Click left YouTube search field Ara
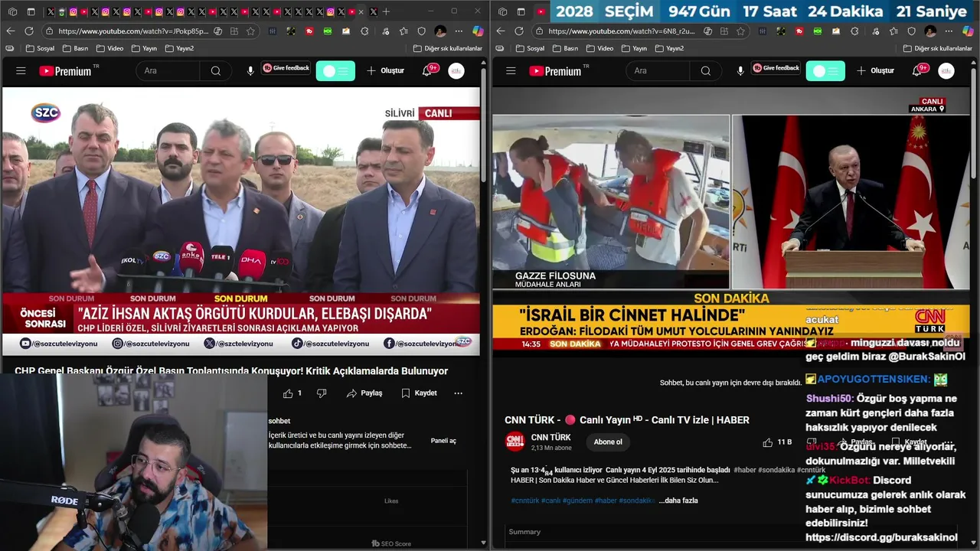 click(168, 71)
